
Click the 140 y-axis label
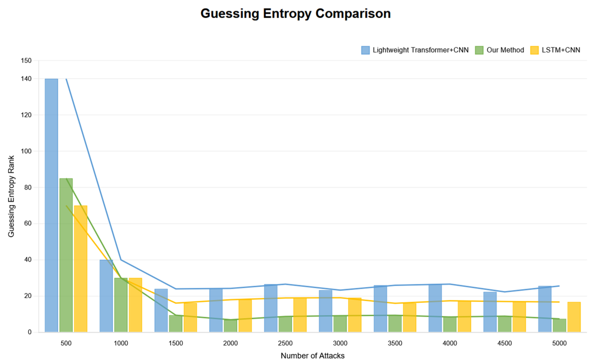tap(26, 79)
